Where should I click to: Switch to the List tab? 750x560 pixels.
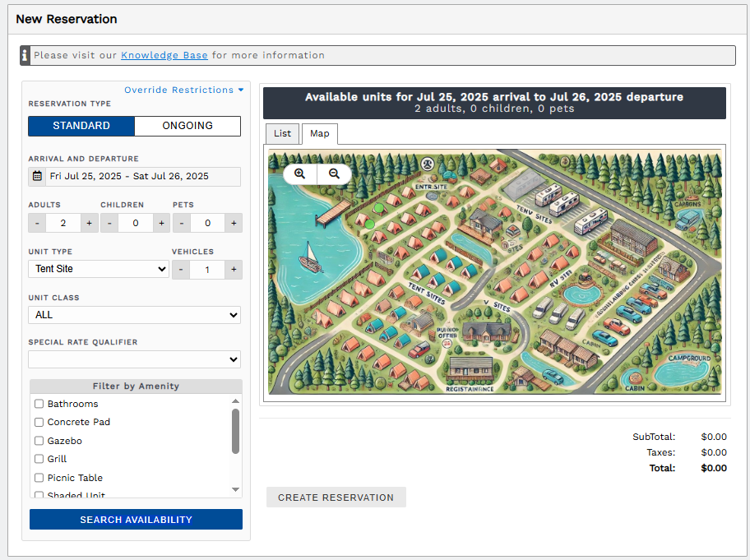tap(282, 133)
